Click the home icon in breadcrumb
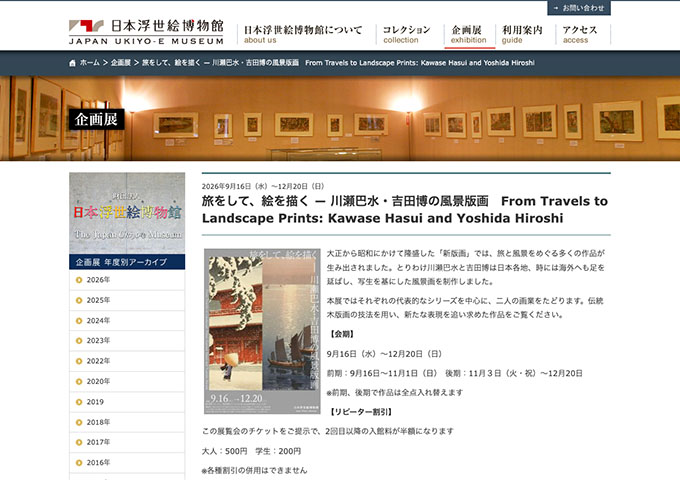 pos(72,63)
